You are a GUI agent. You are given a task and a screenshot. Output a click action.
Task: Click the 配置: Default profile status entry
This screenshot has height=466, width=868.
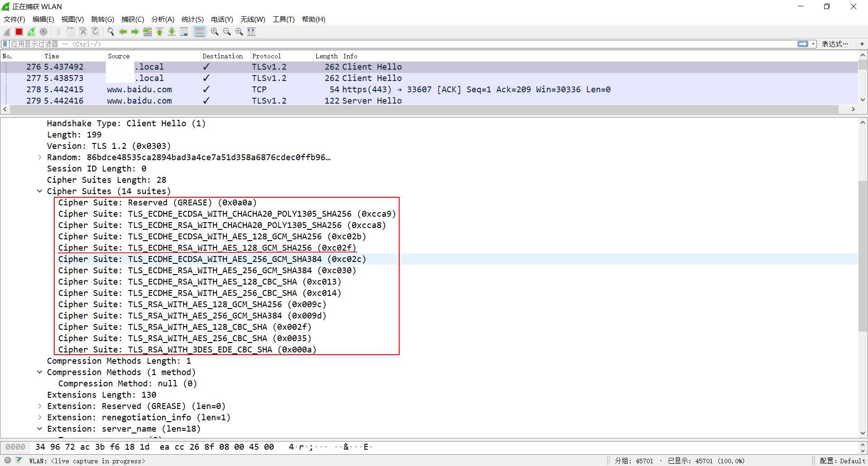click(842, 461)
